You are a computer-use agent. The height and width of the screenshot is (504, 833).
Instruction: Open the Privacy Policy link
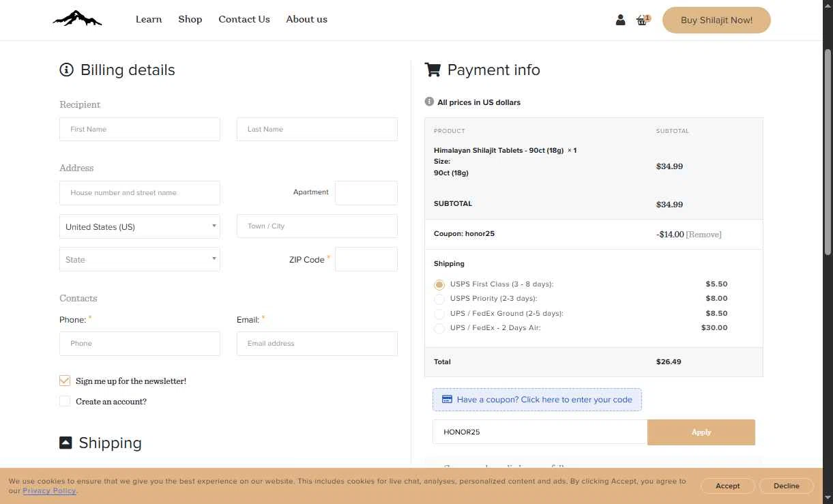pos(49,491)
